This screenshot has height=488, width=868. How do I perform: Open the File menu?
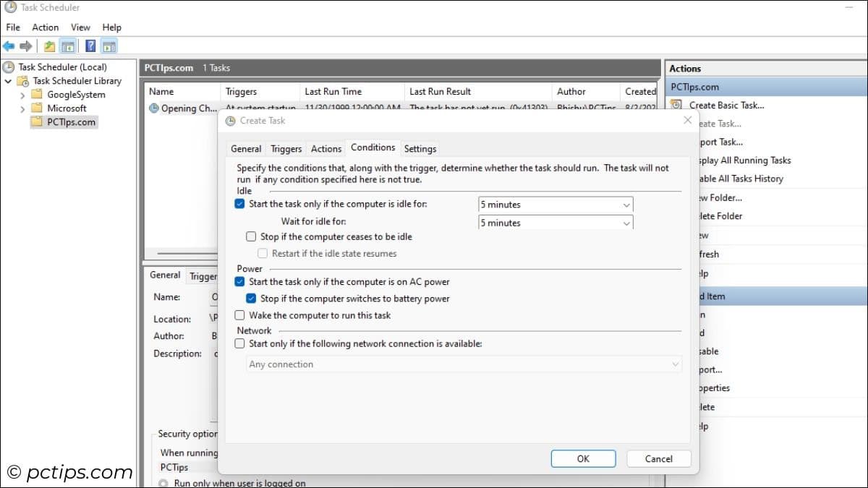click(13, 27)
